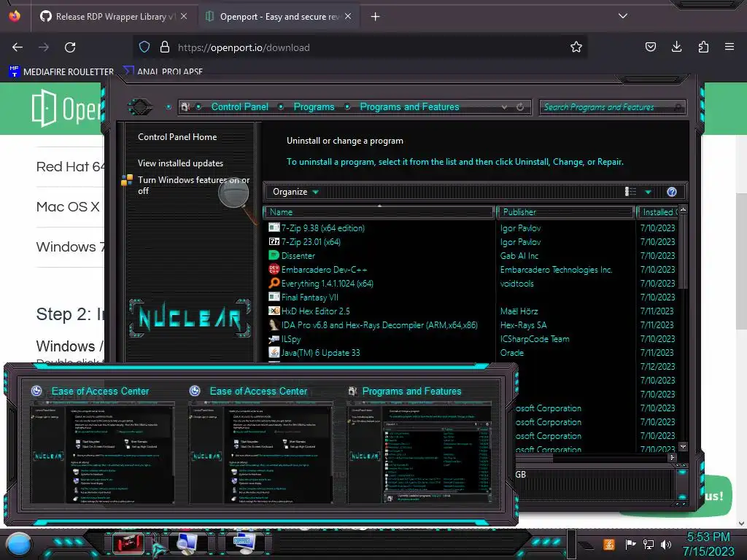
Task: Open the Firefox hamburger menu
Action: coord(729,47)
